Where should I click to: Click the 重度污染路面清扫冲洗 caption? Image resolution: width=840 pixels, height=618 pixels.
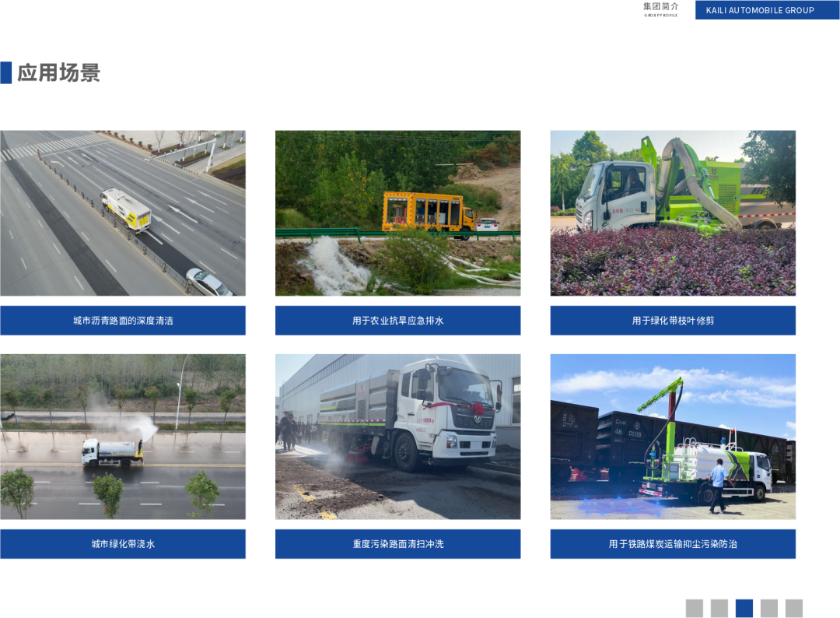pos(397,544)
